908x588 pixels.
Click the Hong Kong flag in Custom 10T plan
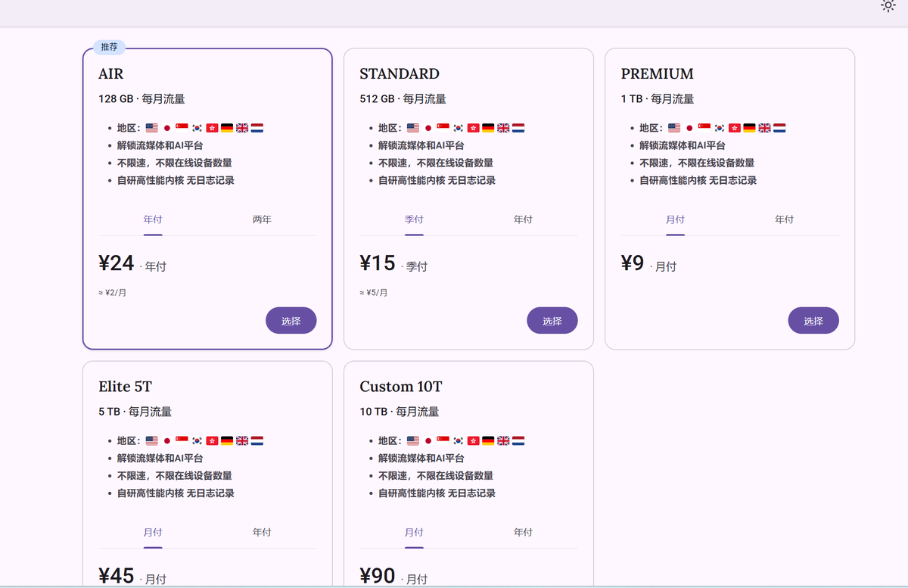[473, 440]
